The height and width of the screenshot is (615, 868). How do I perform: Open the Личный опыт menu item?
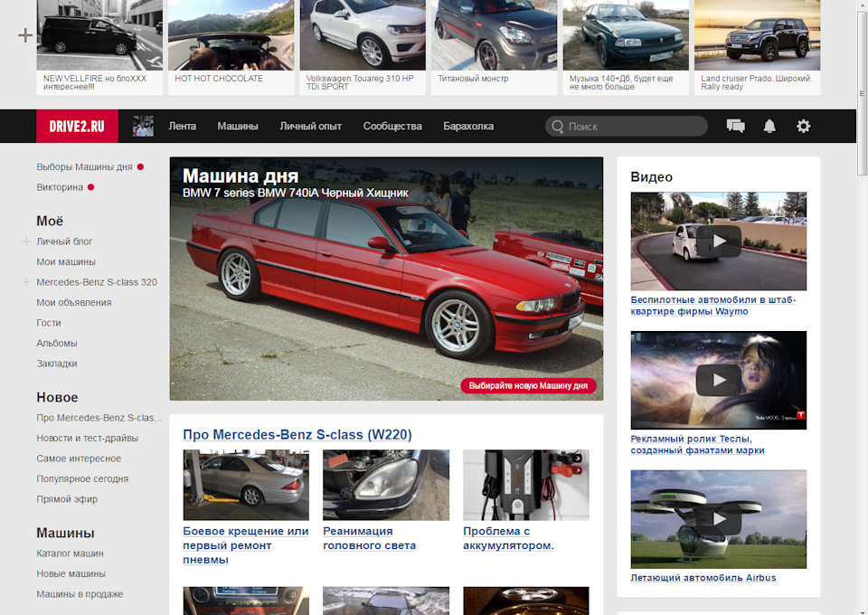coord(310,127)
